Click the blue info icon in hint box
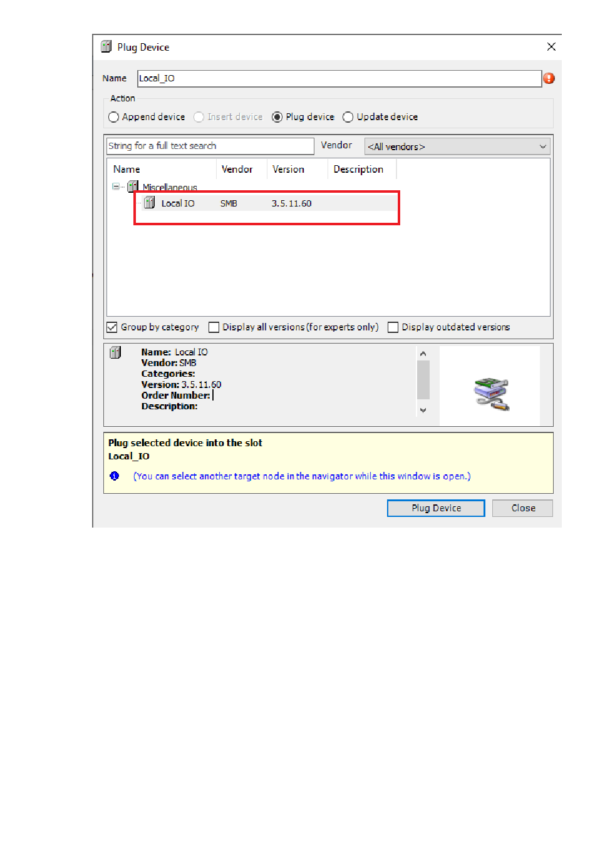595x868 pixels. pyautogui.click(x=115, y=476)
